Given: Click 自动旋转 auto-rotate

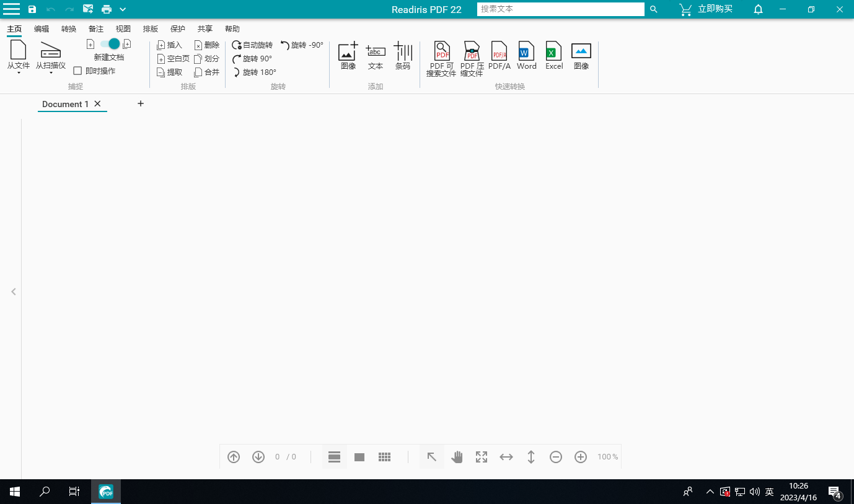Looking at the screenshot, I should pos(252,45).
